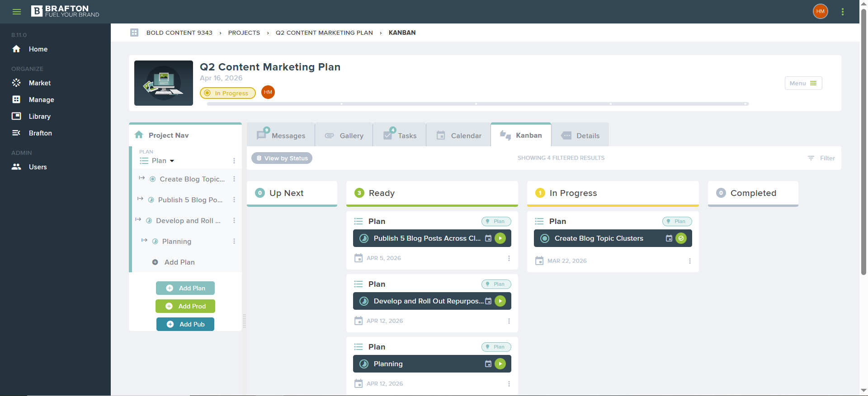This screenshot has width=868, height=396.
Task: Mark Create Blog Topic Clusters as complete
Action: [x=681, y=238]
